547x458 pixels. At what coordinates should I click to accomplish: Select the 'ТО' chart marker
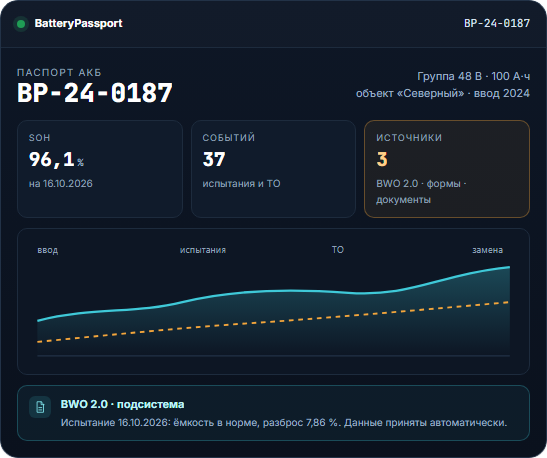[x=338, y=250]
